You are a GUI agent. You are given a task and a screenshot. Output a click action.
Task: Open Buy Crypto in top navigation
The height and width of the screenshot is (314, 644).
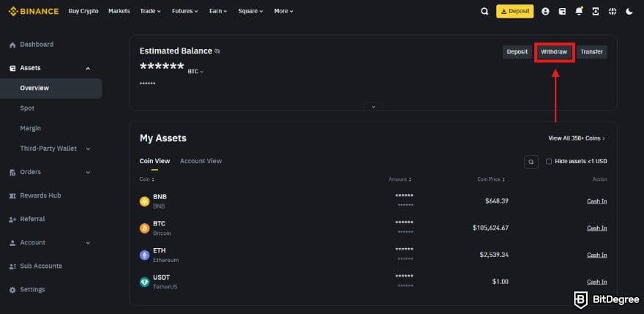[x=83, y=11]
